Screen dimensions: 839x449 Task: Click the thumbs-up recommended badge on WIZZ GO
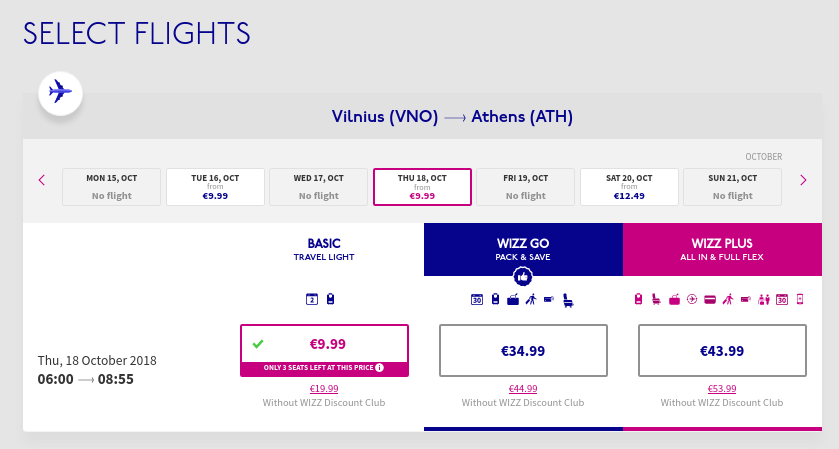coord(523,277)
